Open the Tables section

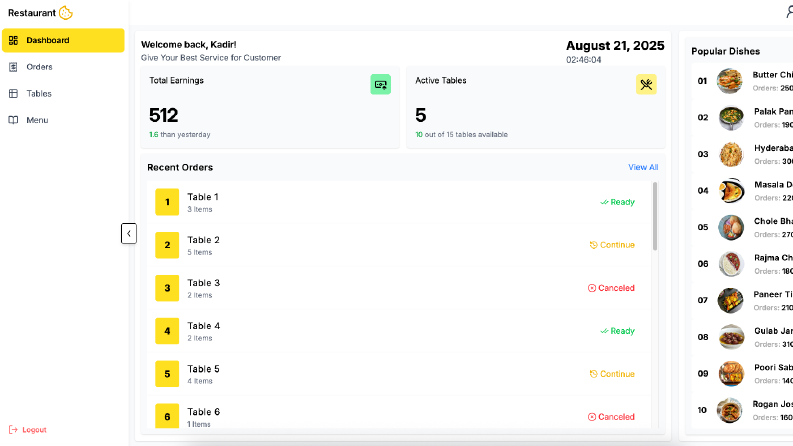tap(39, 94)
